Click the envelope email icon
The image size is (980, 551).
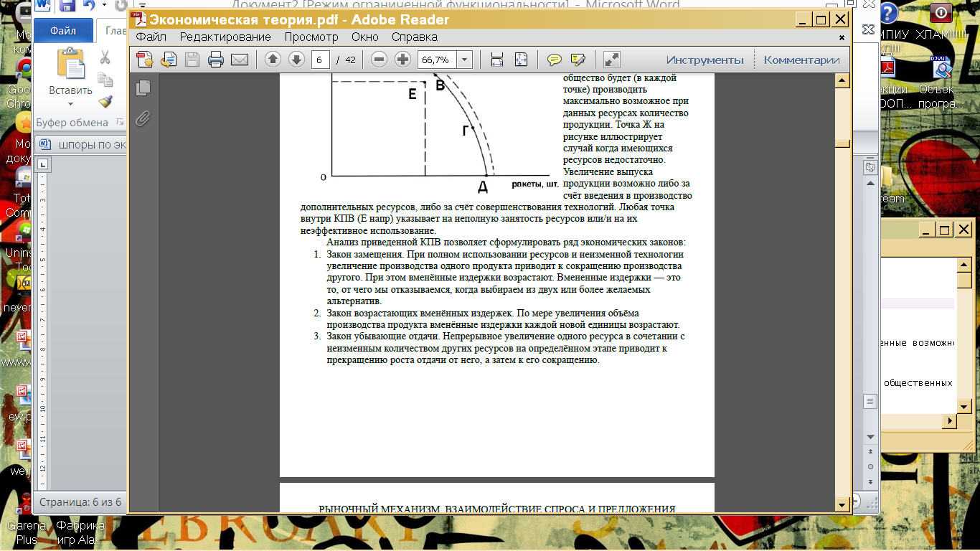tap(239, 60)
